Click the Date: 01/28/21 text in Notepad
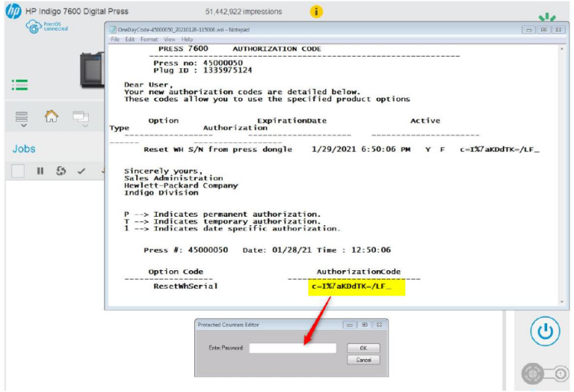 277,250
